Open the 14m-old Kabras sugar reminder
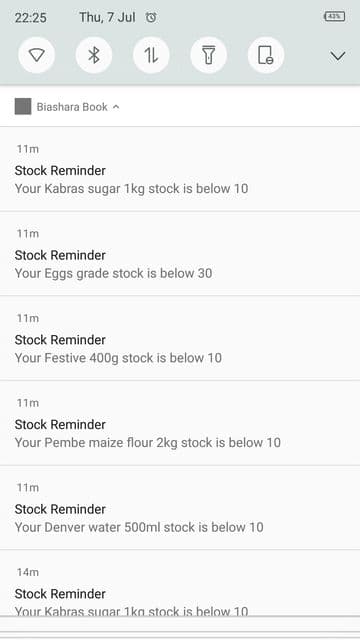The width and height of the screenshot is (360, 640). click(180, 583)
